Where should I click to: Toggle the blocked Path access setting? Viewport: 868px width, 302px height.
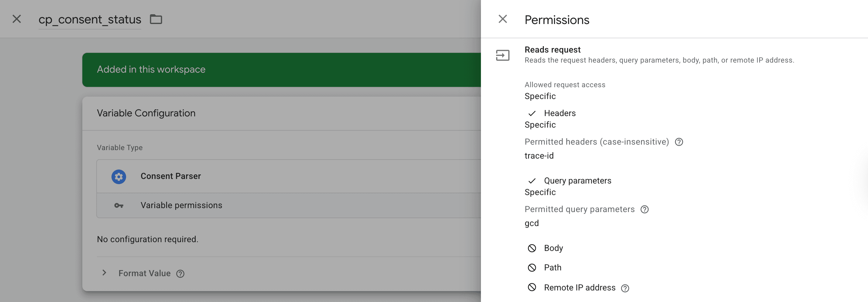532,268
